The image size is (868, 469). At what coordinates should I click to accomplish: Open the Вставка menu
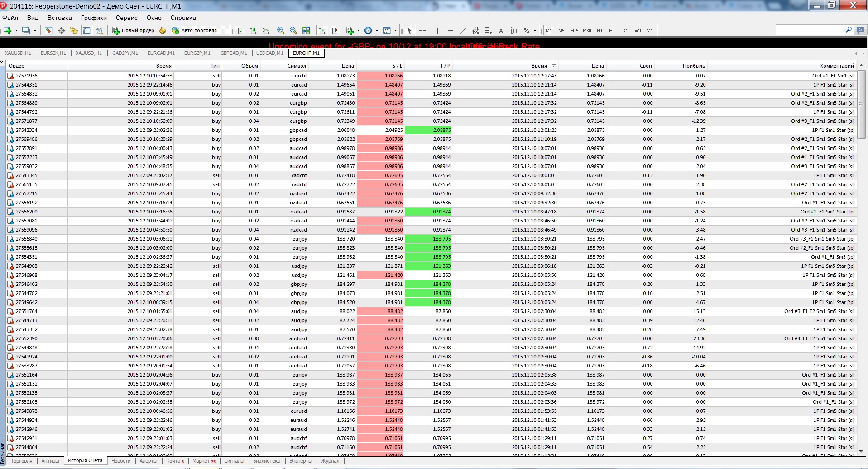[59, 18]
